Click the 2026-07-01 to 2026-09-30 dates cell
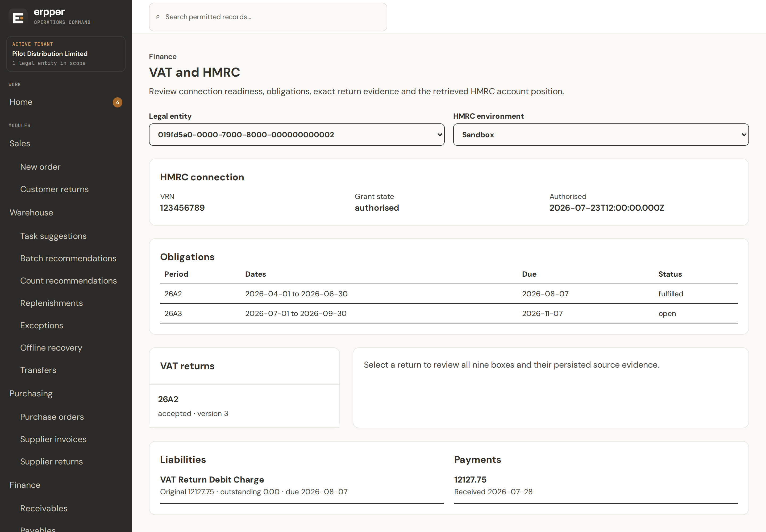 pos(296,313)
